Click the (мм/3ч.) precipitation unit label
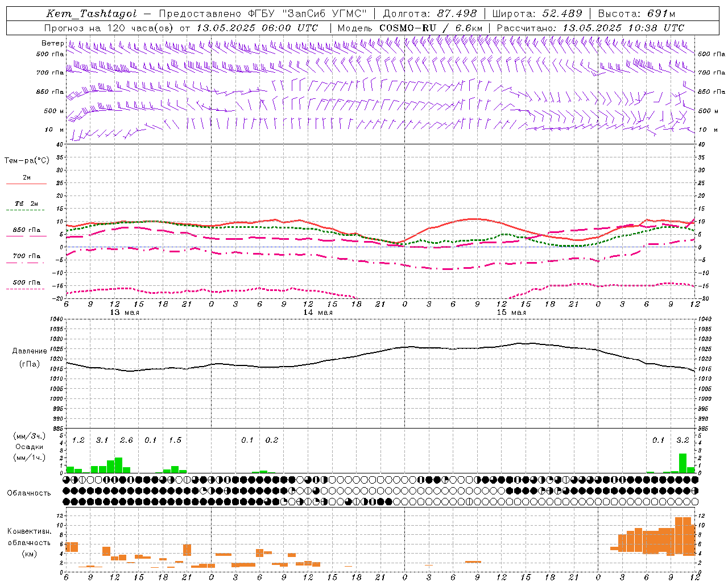The height and width of the screenshot is (582, 728). click(30, 436)
